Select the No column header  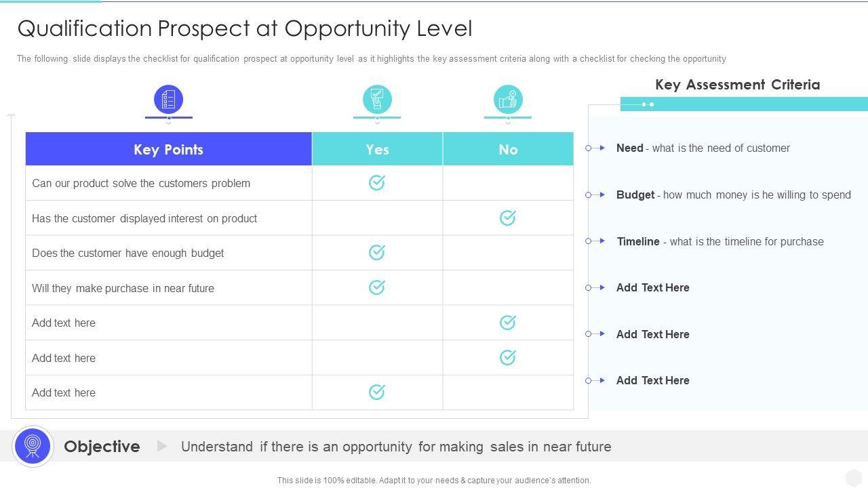coord(508,149)
